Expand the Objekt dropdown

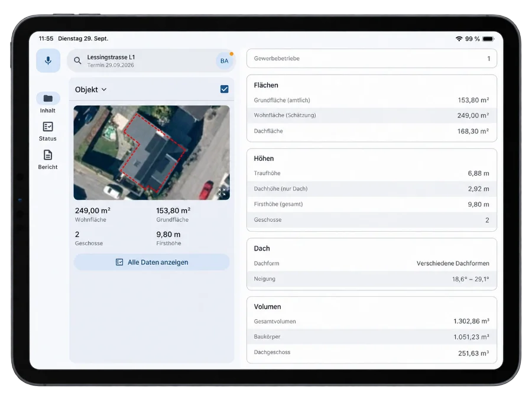91,90
